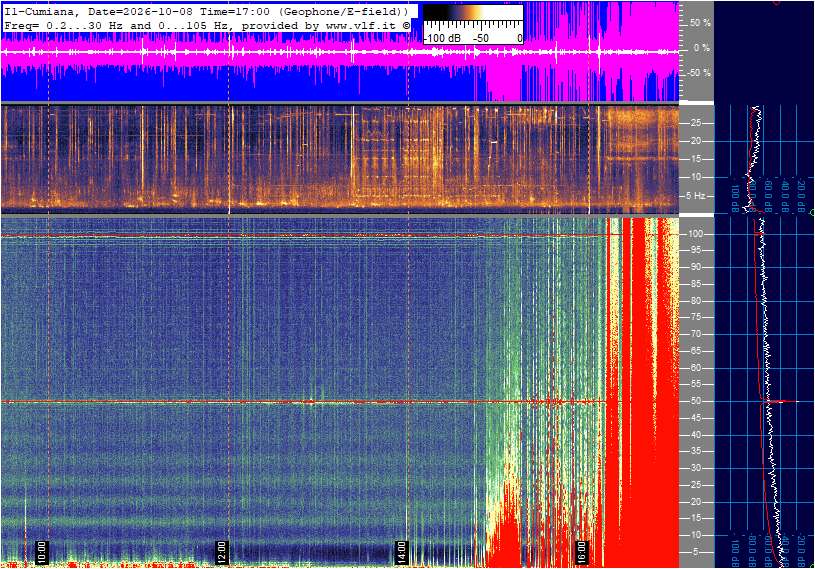The image size is (815, 569).
Task: Click the 50 Hz label on E-field axis
Action: coord(695,401)
